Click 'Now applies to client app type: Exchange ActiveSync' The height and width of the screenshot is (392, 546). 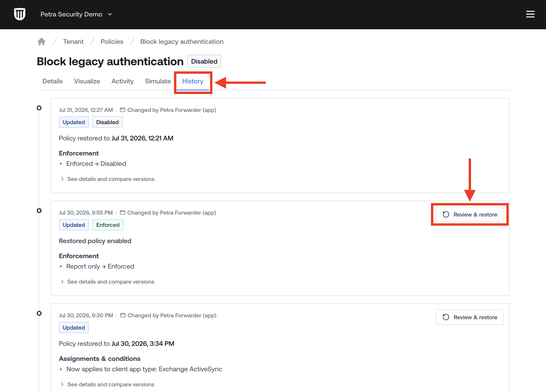click(144, 369)
